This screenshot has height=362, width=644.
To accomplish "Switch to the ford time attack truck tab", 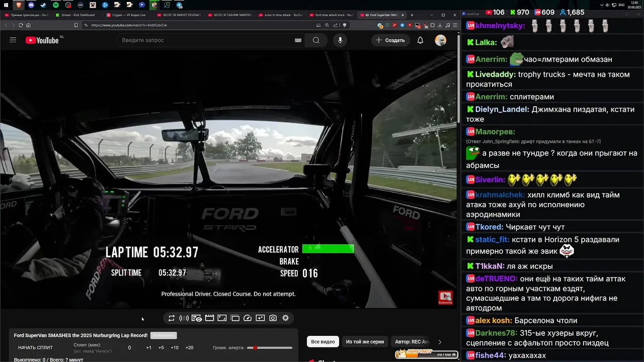I will pyautogui.click(x=332, y=15).
